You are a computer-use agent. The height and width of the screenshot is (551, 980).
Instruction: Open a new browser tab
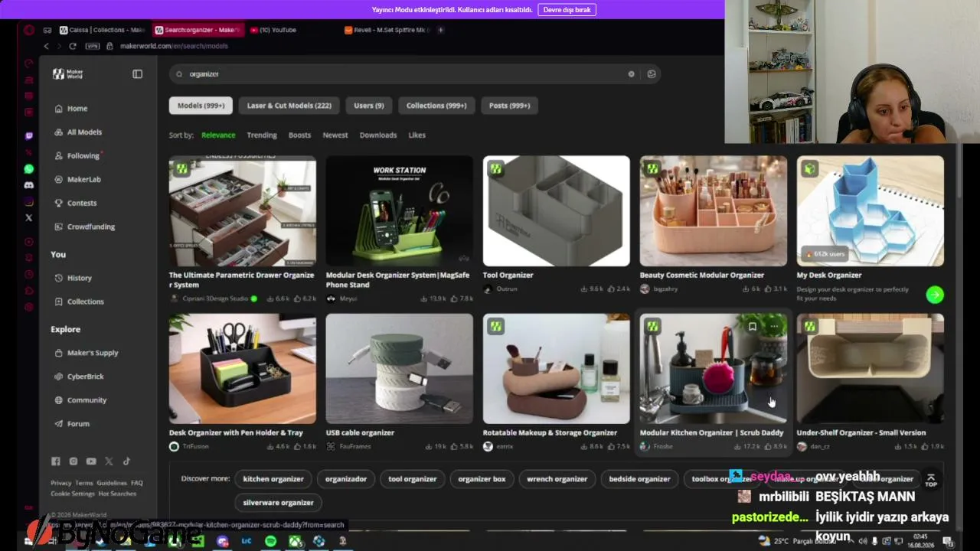coord(440,30)
